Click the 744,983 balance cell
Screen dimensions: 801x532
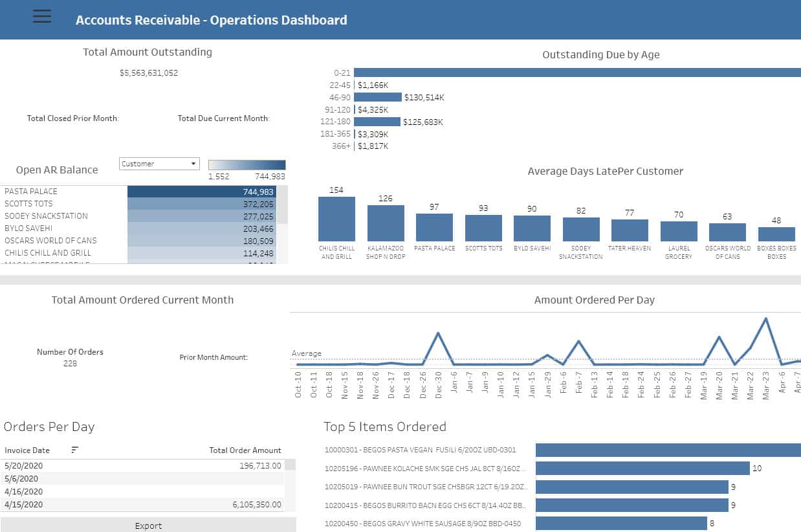tap(202, 192)
